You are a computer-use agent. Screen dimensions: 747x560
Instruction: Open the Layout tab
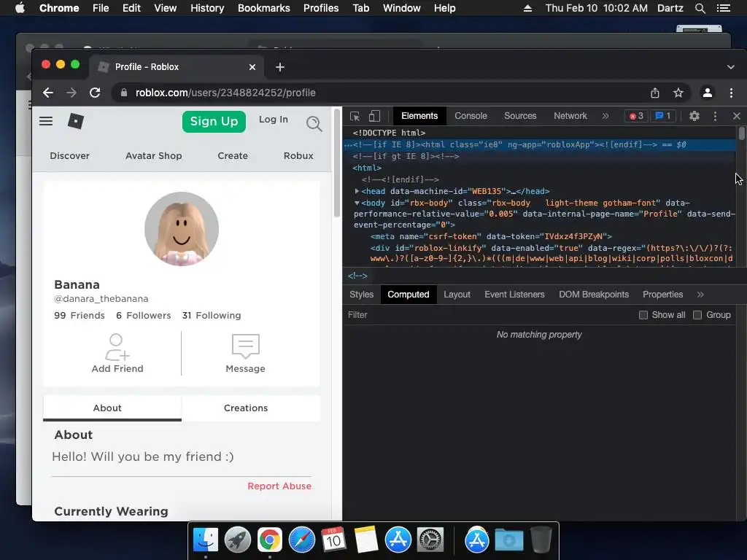click(457, 295)
